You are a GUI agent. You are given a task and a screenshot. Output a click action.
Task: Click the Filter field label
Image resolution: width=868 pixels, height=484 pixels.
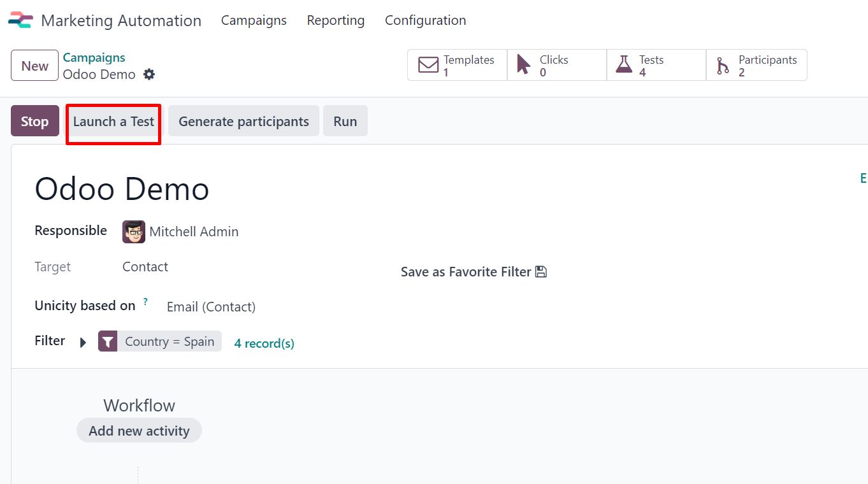[x=50, y=341]
